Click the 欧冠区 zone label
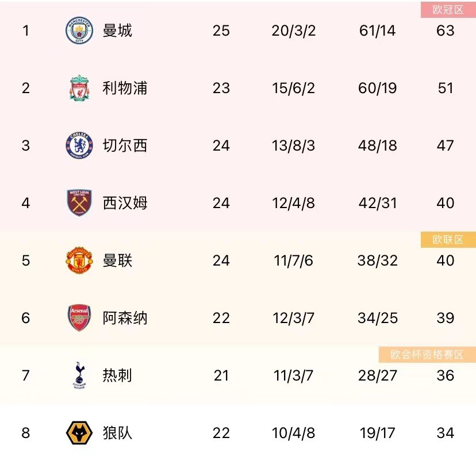 [448, 10]
